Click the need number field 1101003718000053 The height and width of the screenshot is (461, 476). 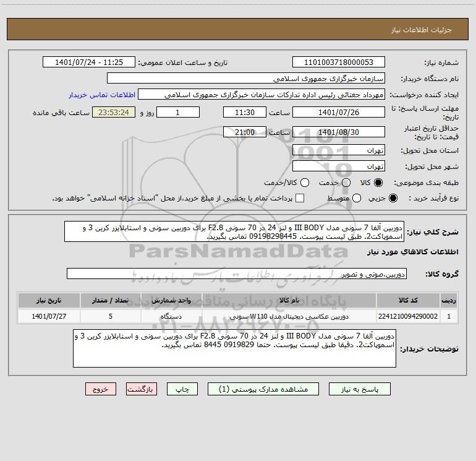tap(339, 62)
